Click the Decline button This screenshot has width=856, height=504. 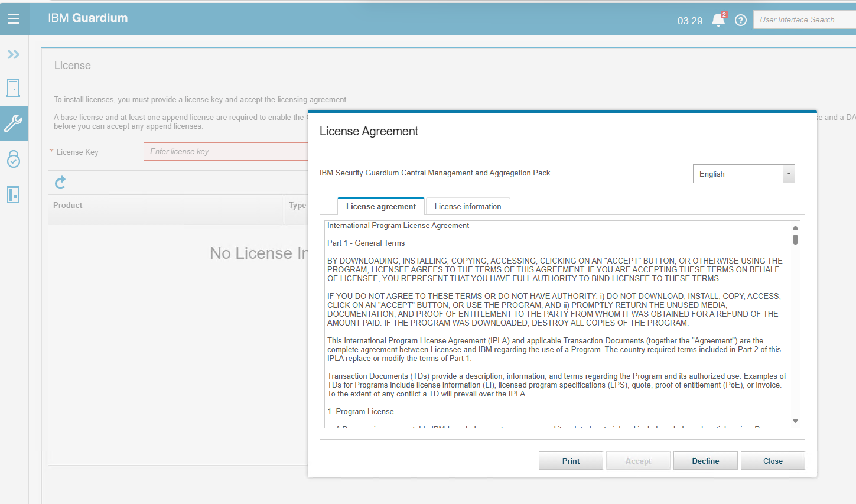[x=705, y=461]
